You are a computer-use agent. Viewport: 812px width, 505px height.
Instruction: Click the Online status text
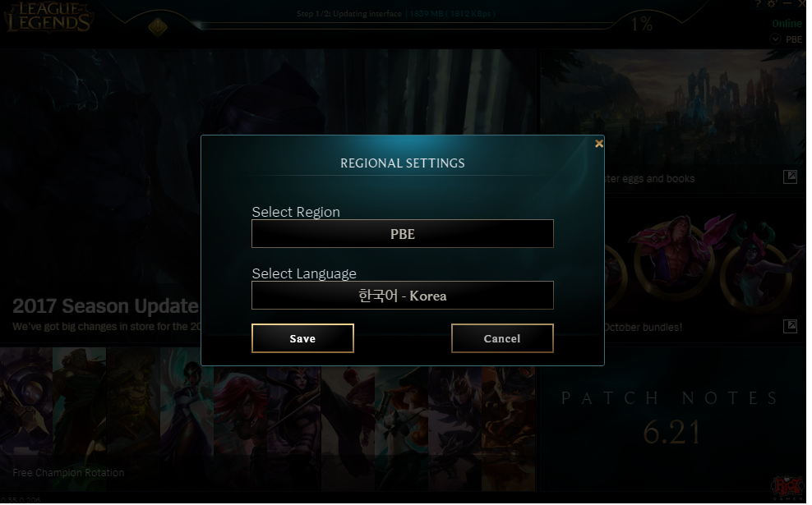[787, 23]
